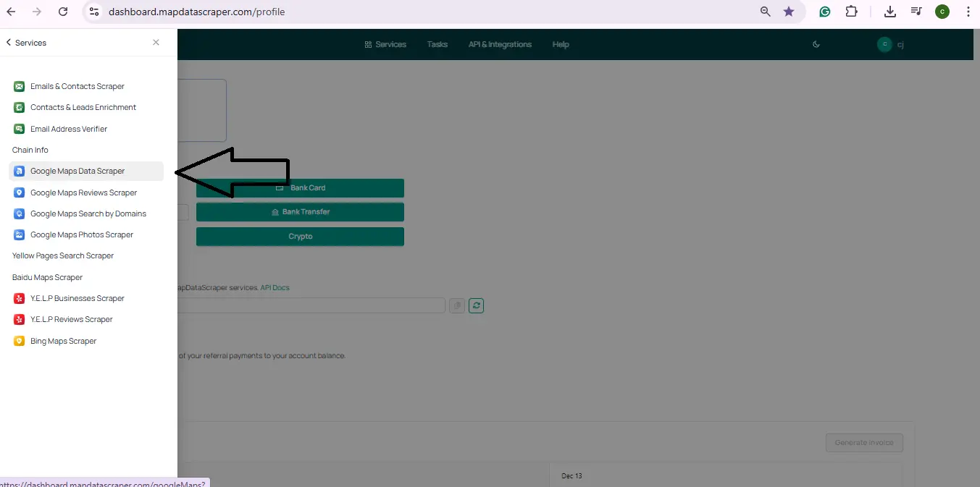Close the Services sidebar panel

pos(156,43)
